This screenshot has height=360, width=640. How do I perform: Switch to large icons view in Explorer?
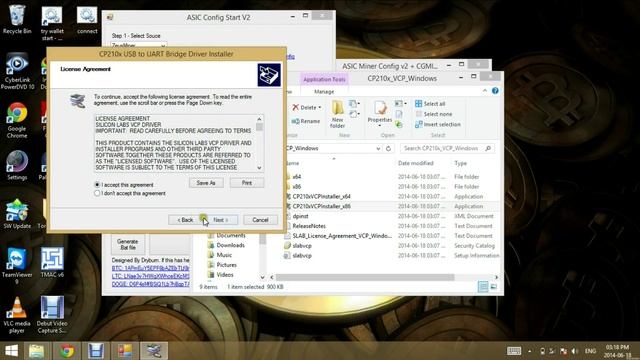point(493,287)
